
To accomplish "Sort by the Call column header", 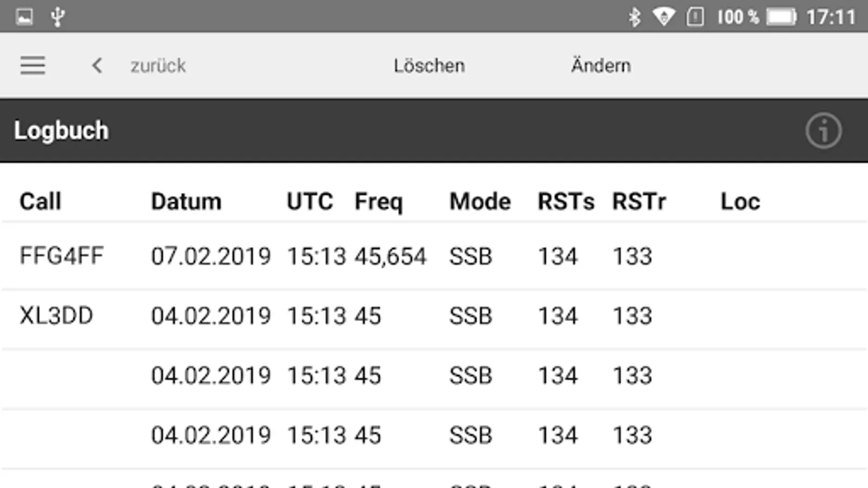I will [40, 202].
